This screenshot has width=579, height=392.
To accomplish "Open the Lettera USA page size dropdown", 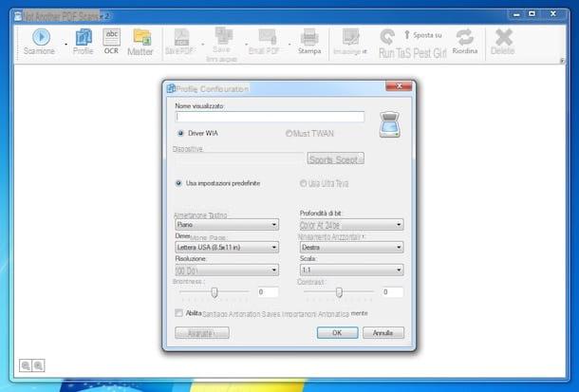I will (227, 248).
